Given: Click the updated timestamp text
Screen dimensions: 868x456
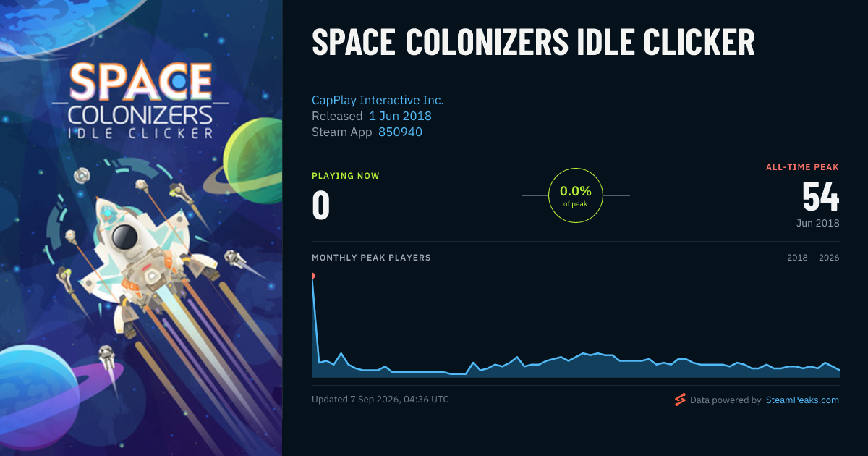Looking at the screenshot, I should [380, 400].
